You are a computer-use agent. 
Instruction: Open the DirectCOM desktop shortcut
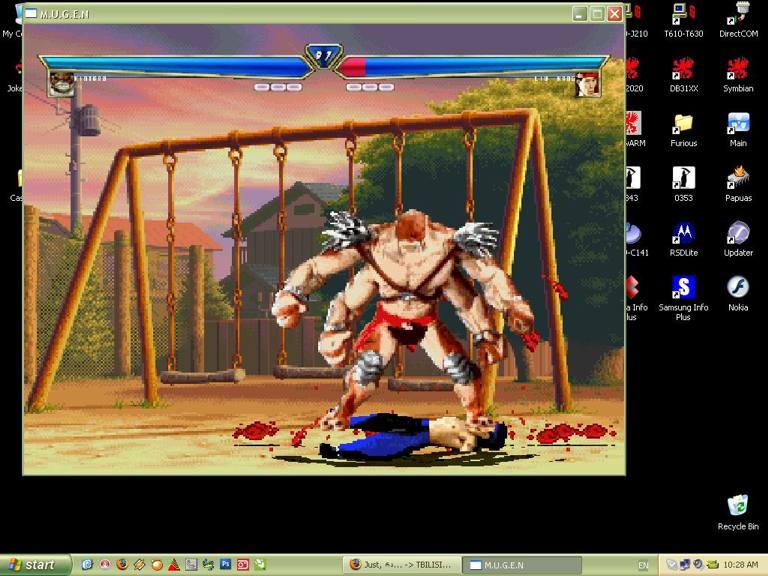coord(738,15)
